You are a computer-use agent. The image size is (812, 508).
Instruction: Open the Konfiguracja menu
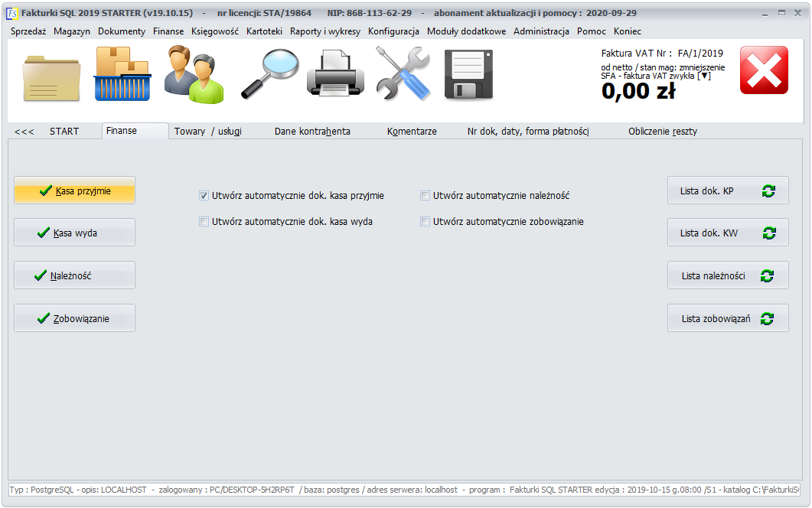[393, 31]
